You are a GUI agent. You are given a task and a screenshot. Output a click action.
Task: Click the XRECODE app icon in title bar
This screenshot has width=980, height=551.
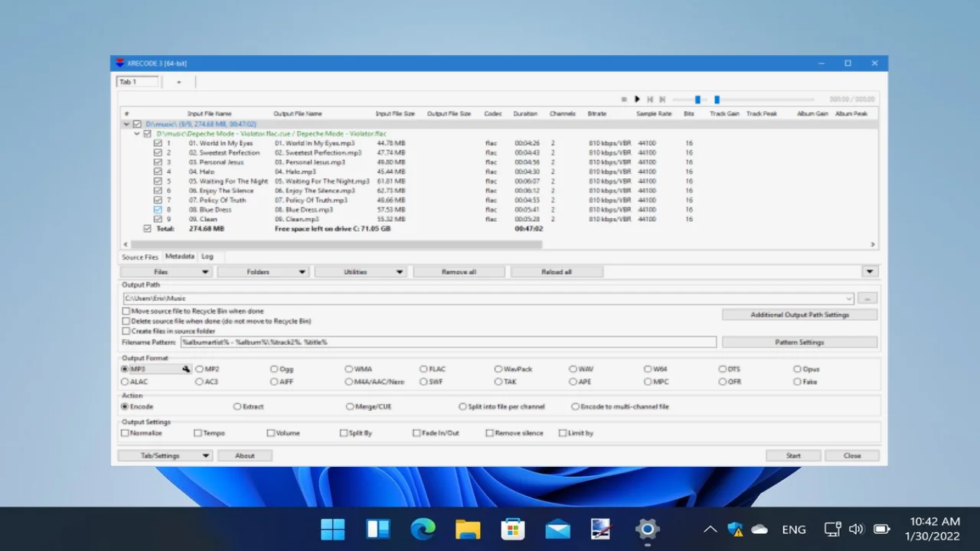[x=119, y=63]
